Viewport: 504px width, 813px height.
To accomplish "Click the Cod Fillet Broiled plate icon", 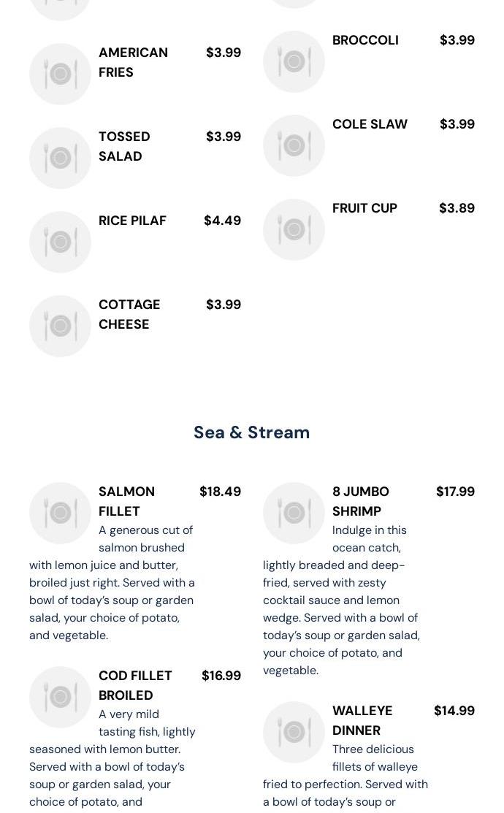I will pos(60,697).
